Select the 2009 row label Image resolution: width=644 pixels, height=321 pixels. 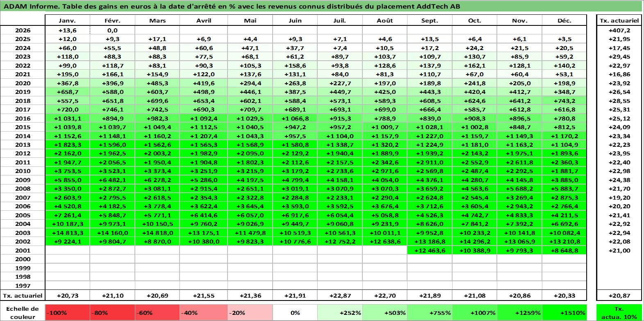coord(23,180)
